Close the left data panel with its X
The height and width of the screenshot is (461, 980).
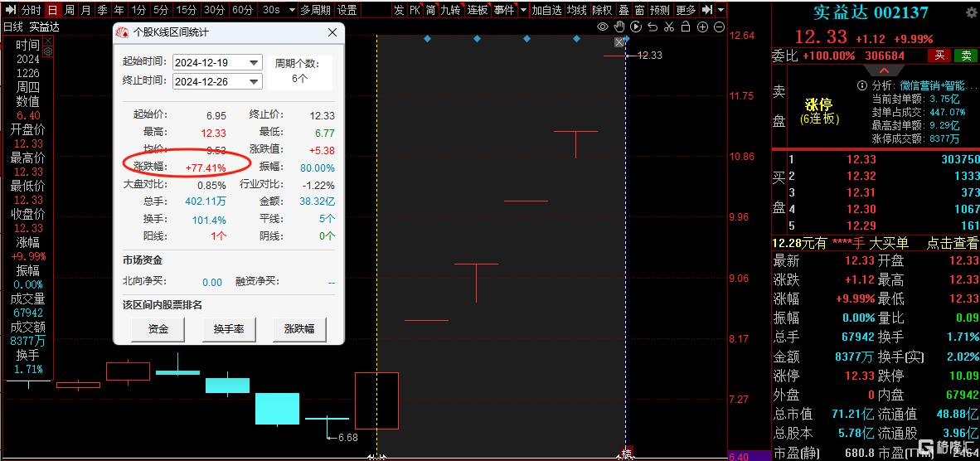[x=48, y=41]
